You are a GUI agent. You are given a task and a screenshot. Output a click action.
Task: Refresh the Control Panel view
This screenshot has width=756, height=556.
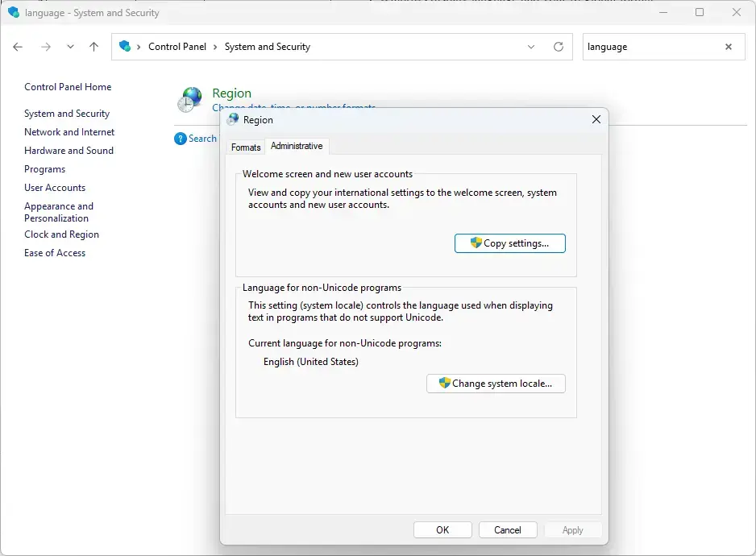(x=559, y=47)
